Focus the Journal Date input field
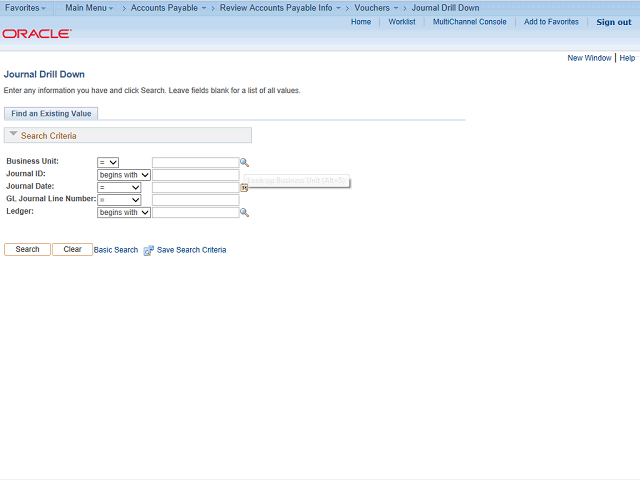 tap(196, 187)
